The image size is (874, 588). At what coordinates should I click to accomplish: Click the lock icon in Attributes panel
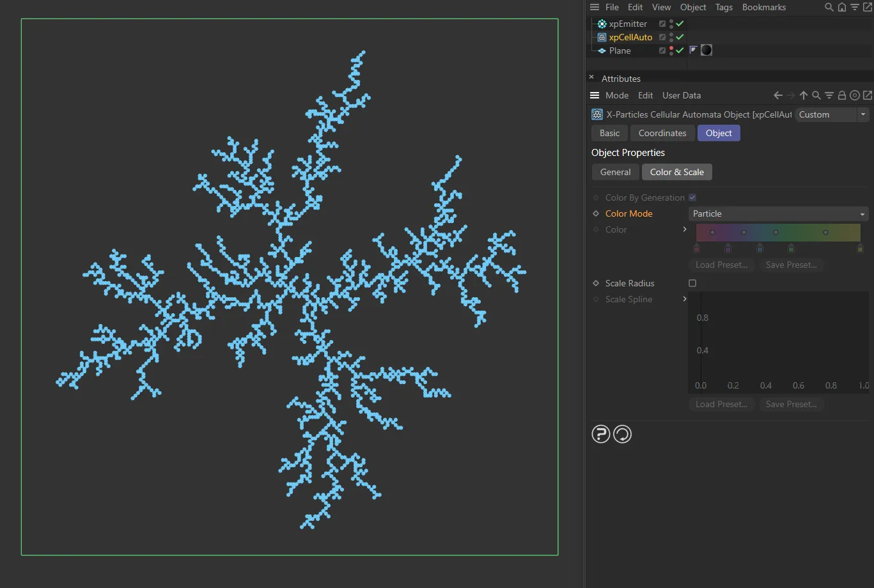(x=842, y=95)
